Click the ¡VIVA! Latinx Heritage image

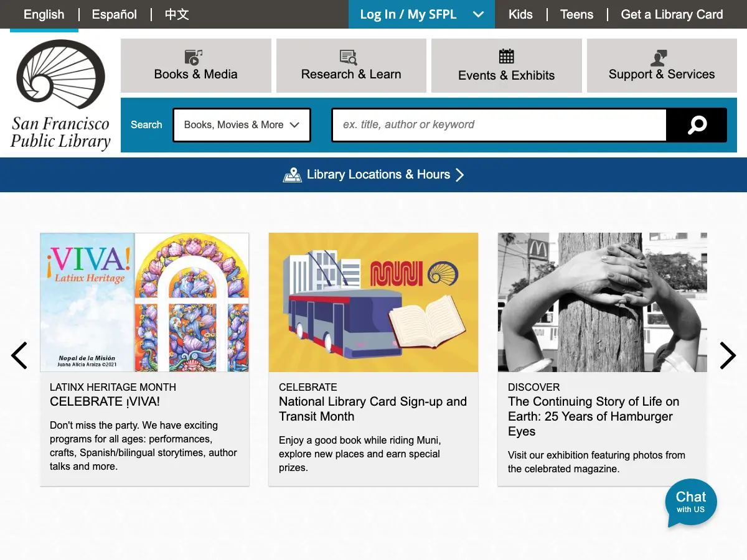click(x=144, y=302)
